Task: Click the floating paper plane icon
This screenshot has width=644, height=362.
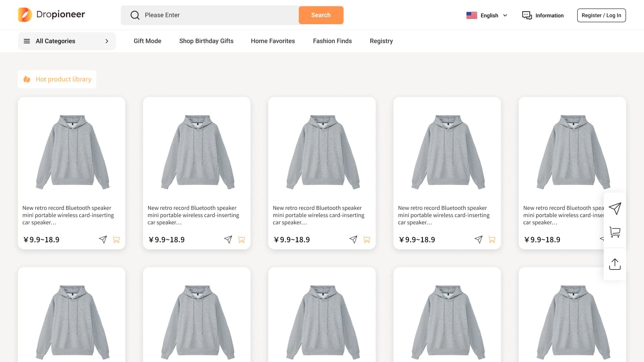Action: 615,208
